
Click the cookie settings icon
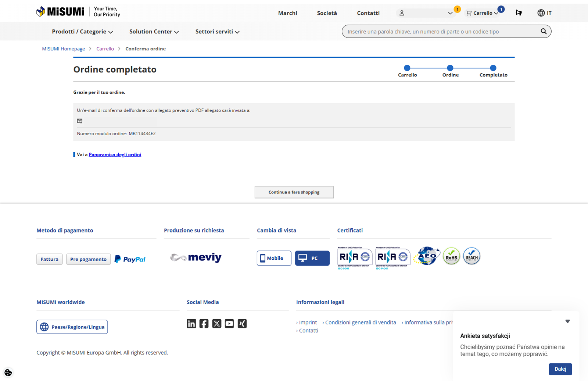point(8,373)
